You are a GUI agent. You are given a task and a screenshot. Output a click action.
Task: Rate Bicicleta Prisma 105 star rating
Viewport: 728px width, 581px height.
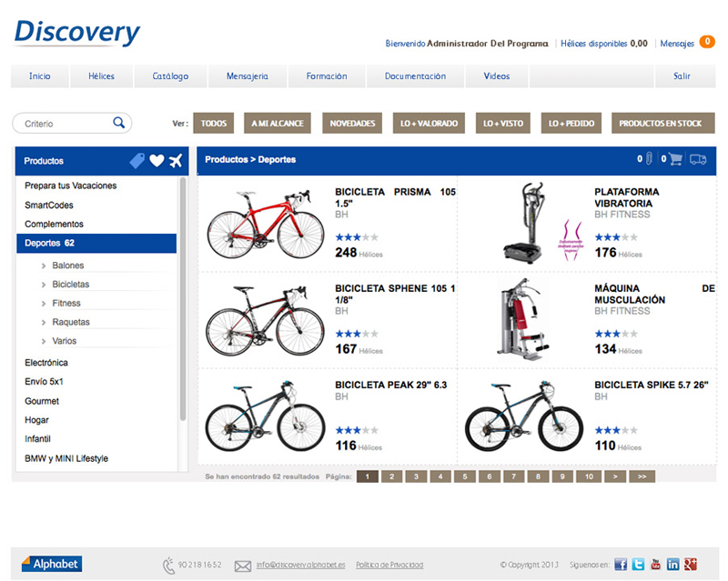tap(357, 237)
